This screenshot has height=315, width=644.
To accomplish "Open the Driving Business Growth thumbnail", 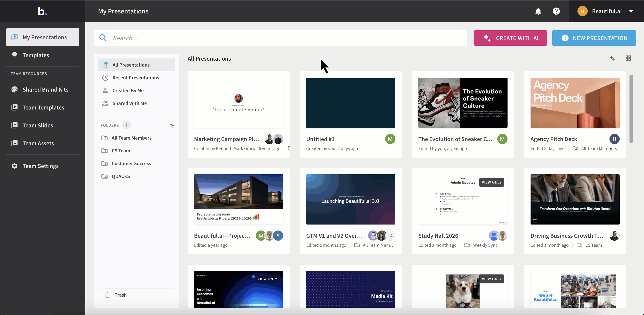I will [575, 199].
